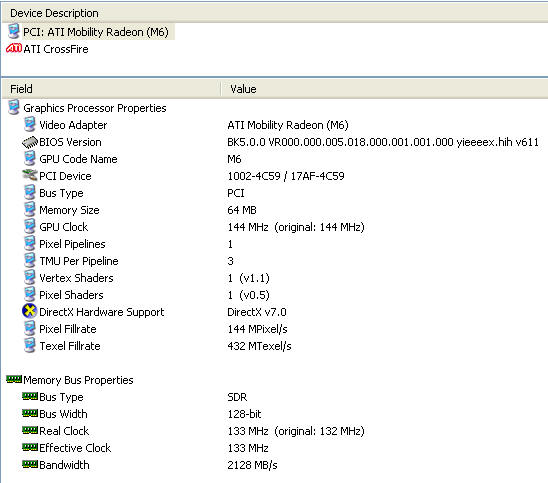
Task: Click the monitor icon beside PCI: ATI Mobility Radeon
Action: point(14,31)
